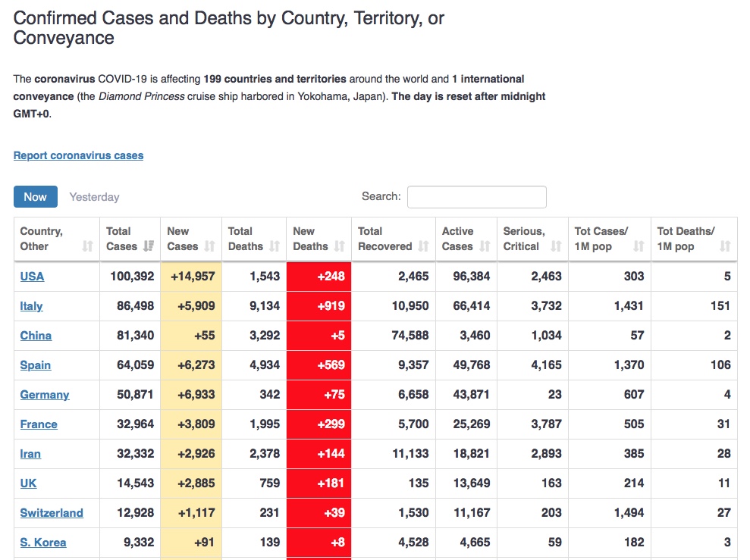Click Total Deaths sort icon

click(x=275, y=246)
